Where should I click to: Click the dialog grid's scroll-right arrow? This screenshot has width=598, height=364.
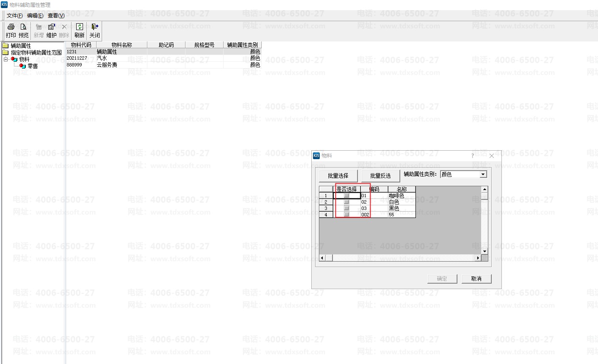tap(478, 258)
